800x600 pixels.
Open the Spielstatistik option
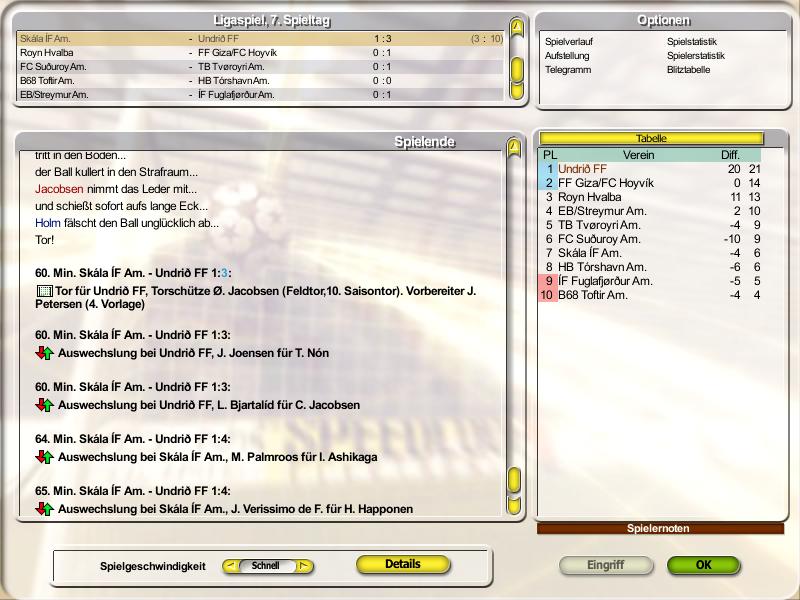coord(692,42)
